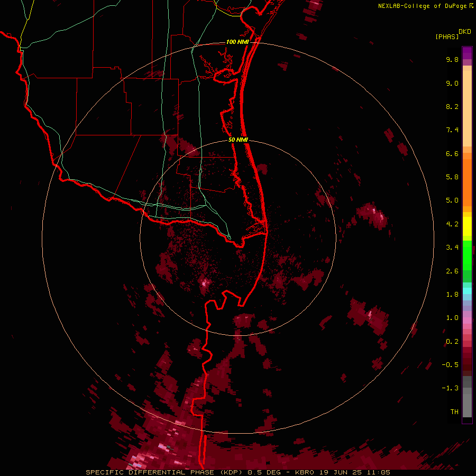Image resolution: width=476 pixels, height=476 pixels.
Task: Select the 7.4 value on the color scale
Action: click(452, 130)
